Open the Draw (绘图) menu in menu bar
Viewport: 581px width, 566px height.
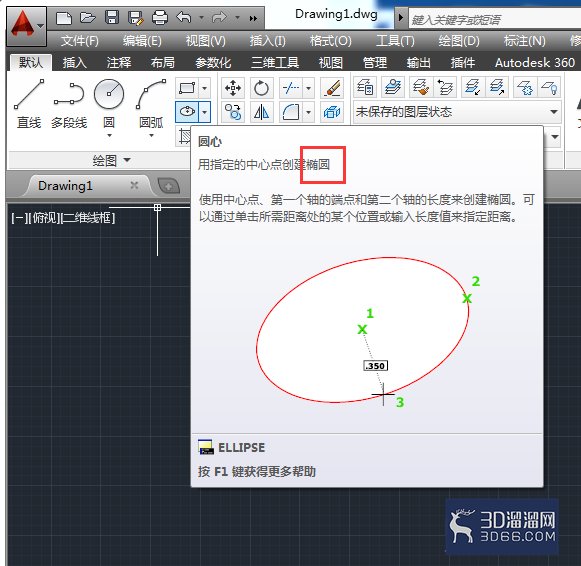[x=459, y=40]
